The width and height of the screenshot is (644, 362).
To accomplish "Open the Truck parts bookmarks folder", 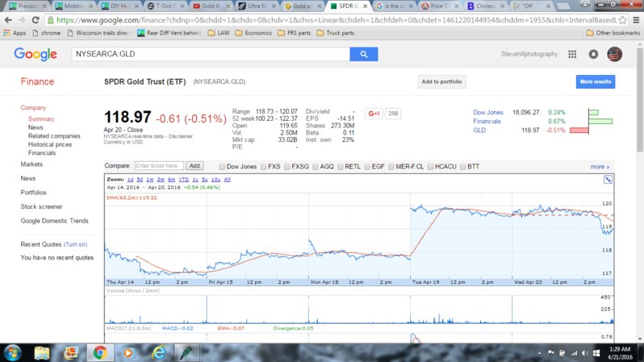I will [x=336, y=33].
